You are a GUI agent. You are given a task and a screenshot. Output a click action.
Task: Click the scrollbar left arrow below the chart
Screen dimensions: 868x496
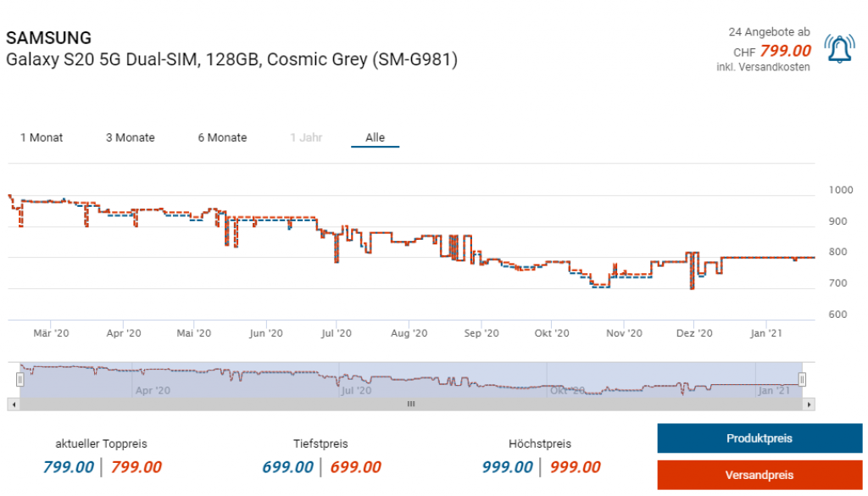tap(12, 404)
